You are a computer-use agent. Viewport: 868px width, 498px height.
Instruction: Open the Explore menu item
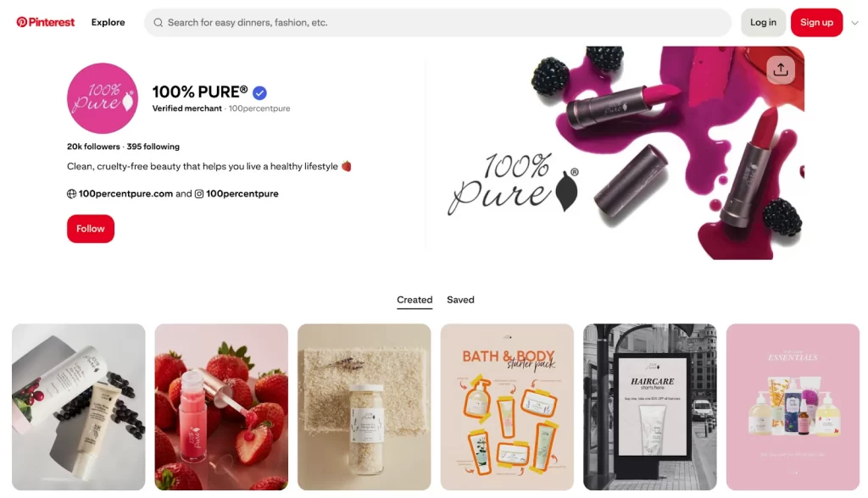(108, 22)
